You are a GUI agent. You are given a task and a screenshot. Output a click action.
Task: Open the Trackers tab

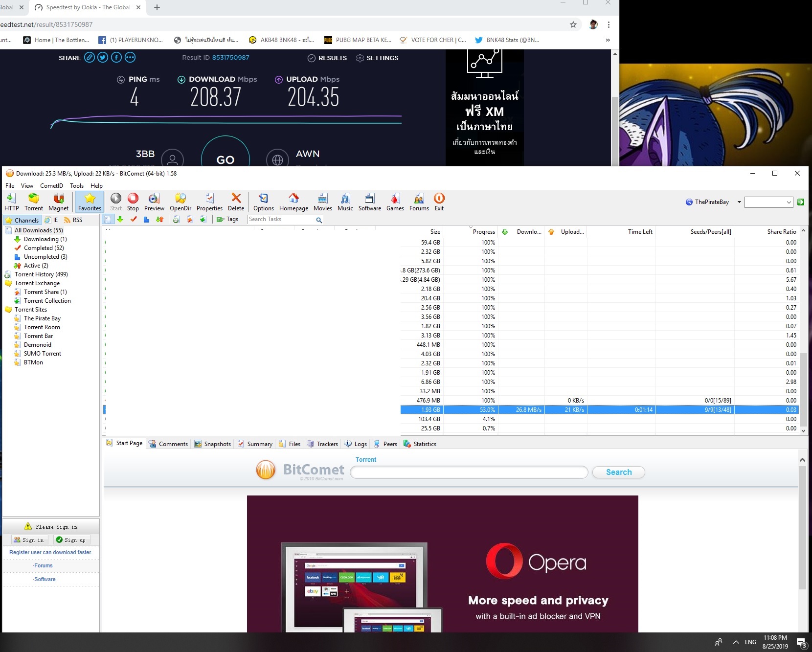322,444
